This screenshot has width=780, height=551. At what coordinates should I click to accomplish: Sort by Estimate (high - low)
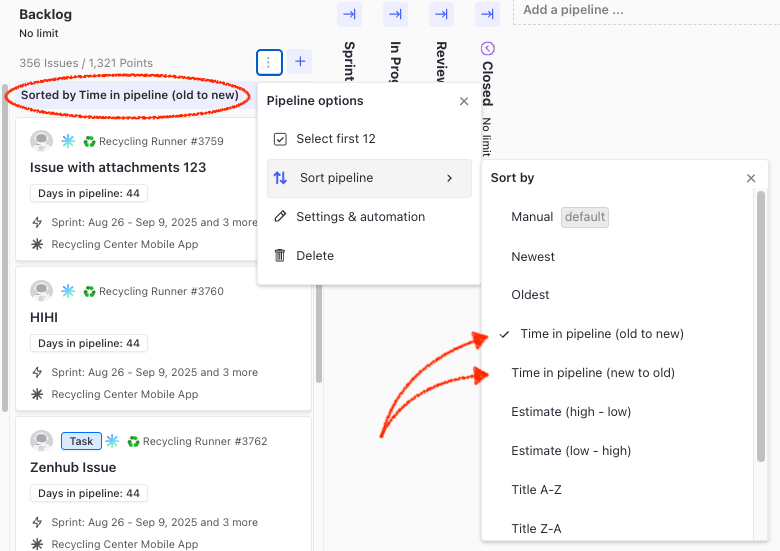(571, 412)
